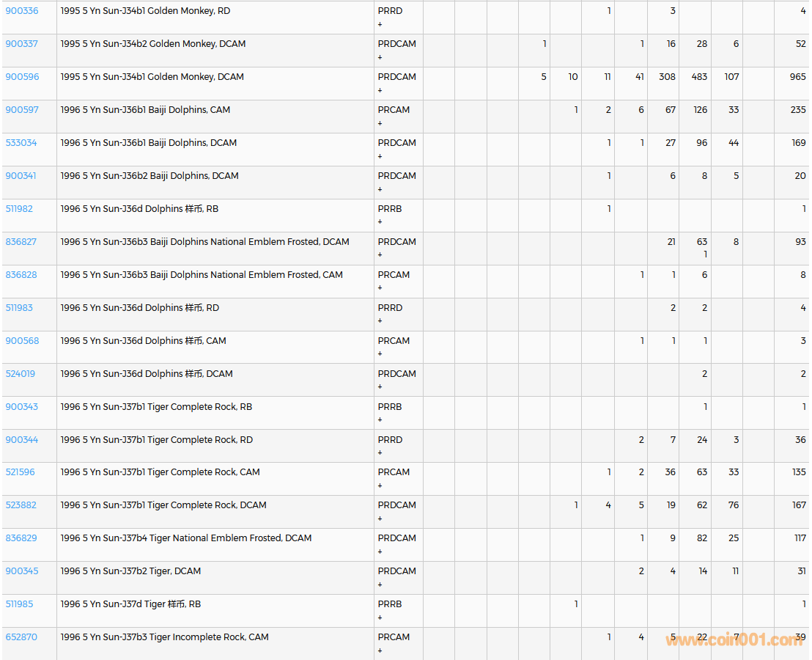Expand plus under PRRD in row 511983

(x=380, y=321)
